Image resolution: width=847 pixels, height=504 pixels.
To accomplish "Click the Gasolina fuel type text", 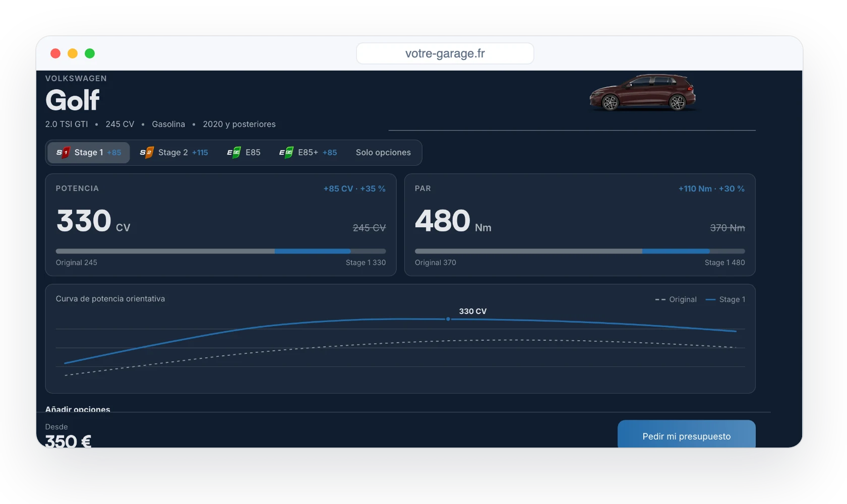I will click(168, 124).
